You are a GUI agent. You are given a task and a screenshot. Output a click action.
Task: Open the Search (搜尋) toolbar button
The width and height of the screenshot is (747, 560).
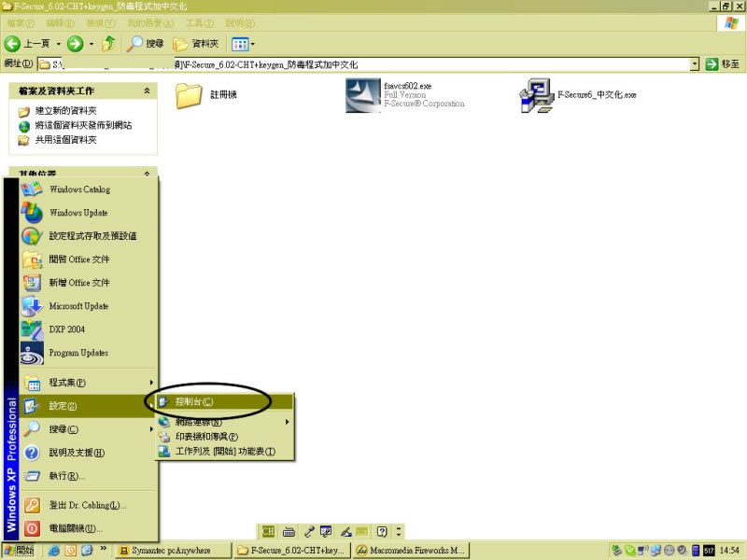click(x=145, y=44)
